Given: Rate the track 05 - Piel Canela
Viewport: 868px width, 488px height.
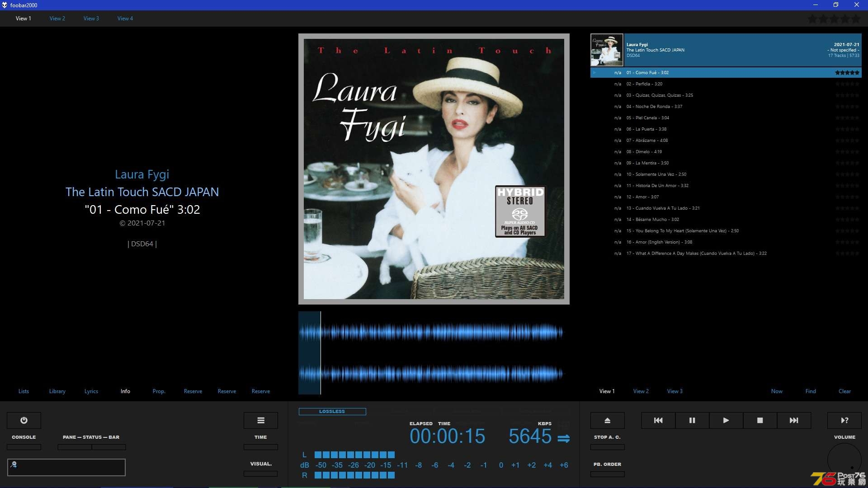Looking at the screenshot, I should click(x=847, y=118).
